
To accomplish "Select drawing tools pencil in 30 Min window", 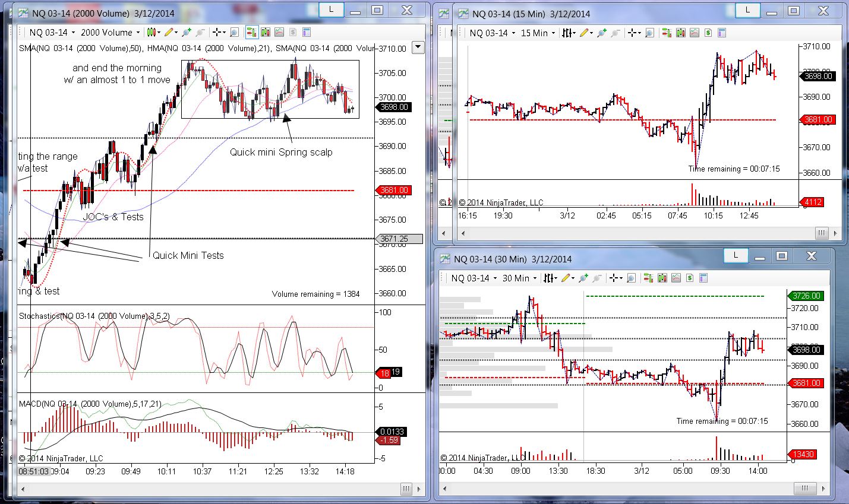I will pos(566,278).
